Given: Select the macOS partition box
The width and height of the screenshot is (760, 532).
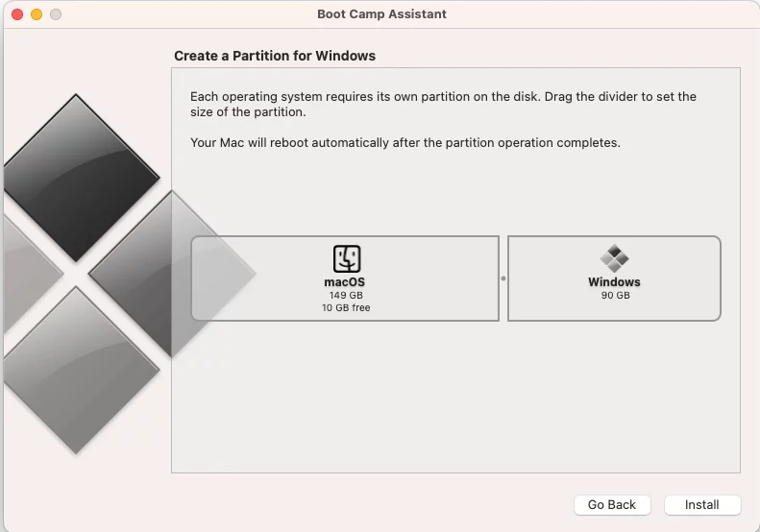Looking at the screenshot, I should [x=345, y=278].
